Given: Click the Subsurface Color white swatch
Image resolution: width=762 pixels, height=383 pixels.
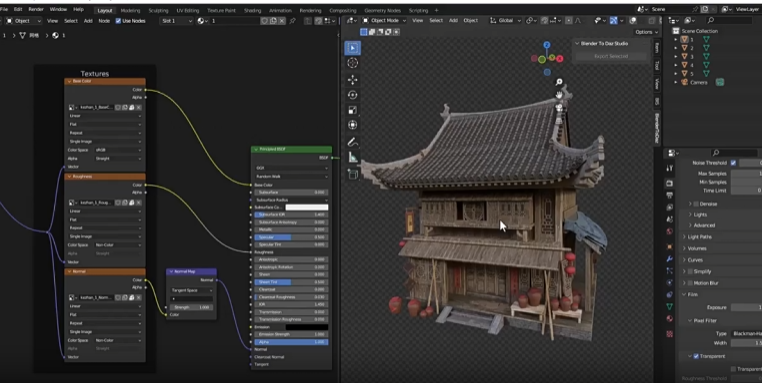Looking at the screenshot, I should tap(307, 207).
